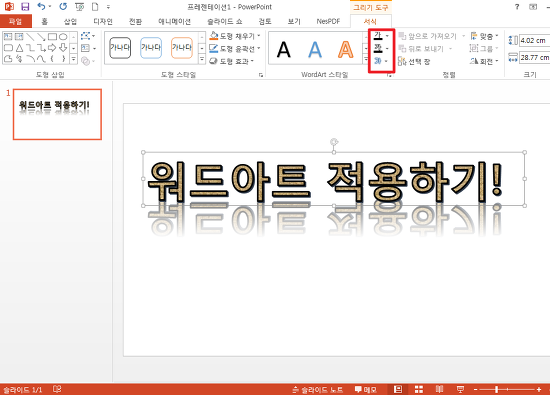Viewport: 550px width, 395px height.
Task: Start slide show from beginning icon
Action: click(80, 7)
